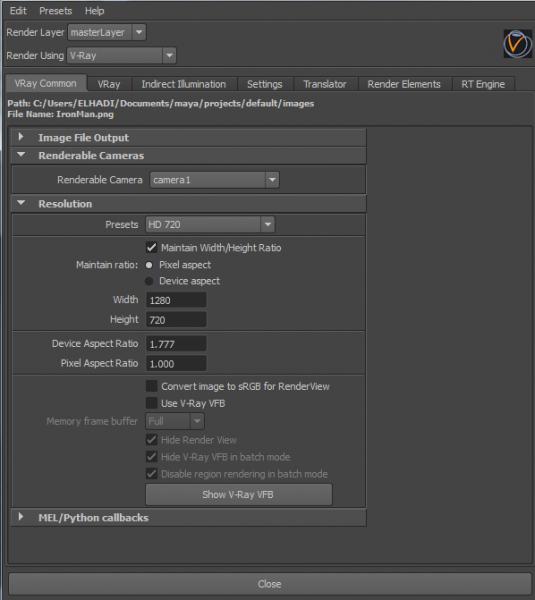Toggle Maintain Width/Height Ratio checkbox
Screen dimensions: 535x600
point(152,248)
